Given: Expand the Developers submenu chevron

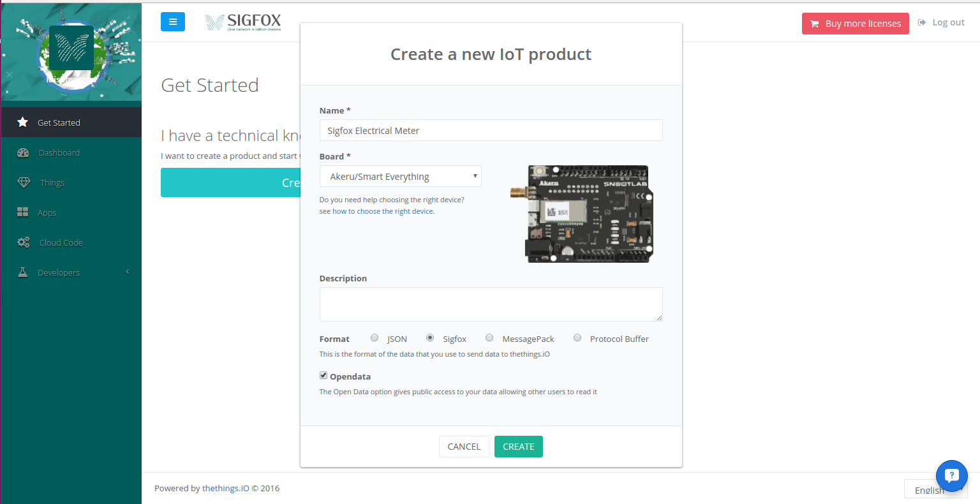Looking at the screenshot, I should [x=128, y=272].
